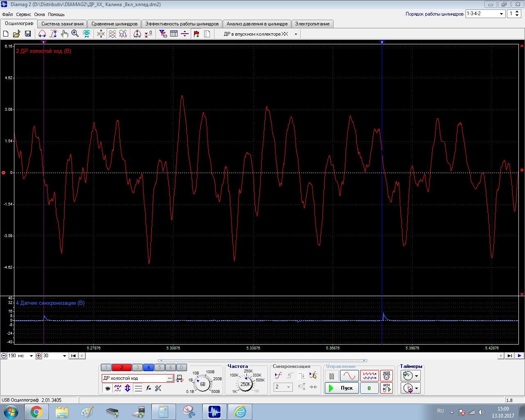Open channel name browse ellipsis button
The height and width of the screenshot is (420, 525).
coord(170,378)
